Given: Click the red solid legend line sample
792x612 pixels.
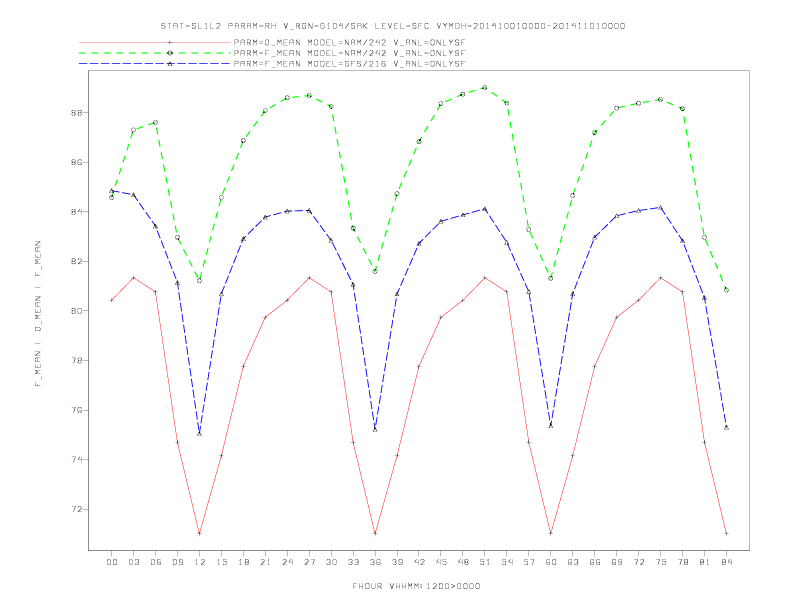Looking at the screenshot, I should click(x=155, y=42).
